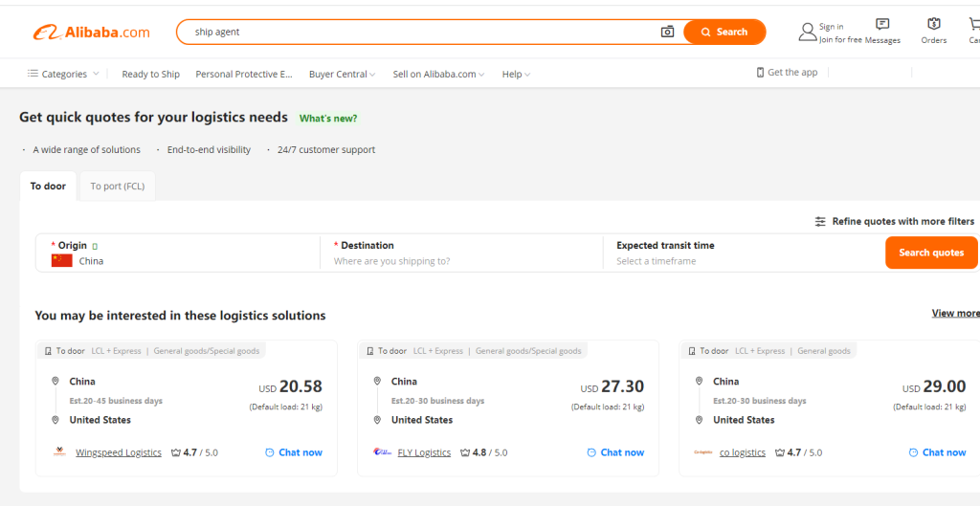The image size is (980, 506).
Task: Click the camera image search icon
Action: tap(667, 32)
